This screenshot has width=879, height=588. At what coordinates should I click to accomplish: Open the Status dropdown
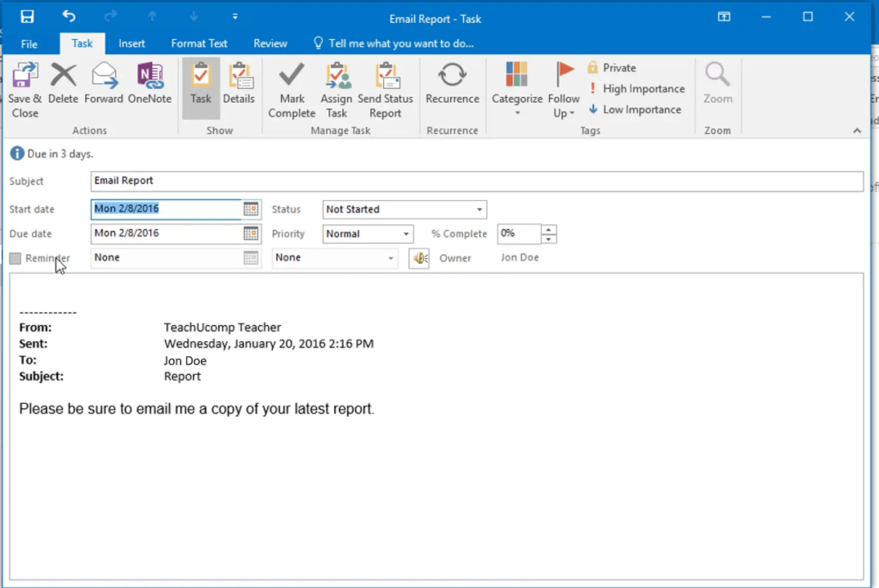(x=480, y=210)
